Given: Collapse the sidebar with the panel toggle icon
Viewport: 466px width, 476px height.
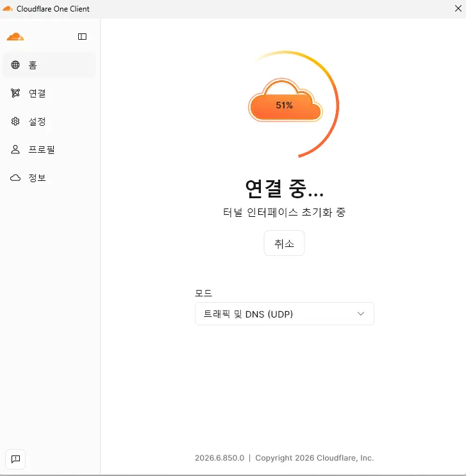Looking at the screenshot, I should 82,37.
